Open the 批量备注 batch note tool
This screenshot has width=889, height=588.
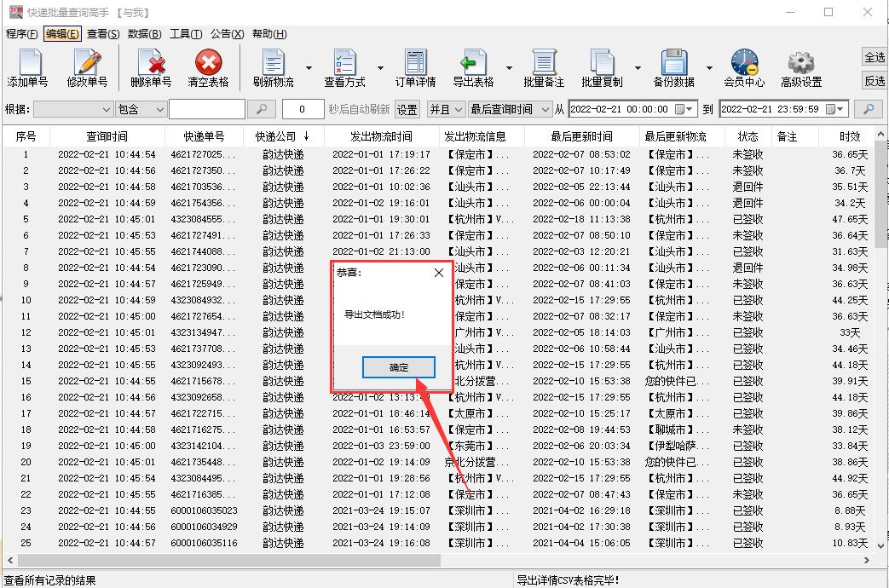pos(544,67)
